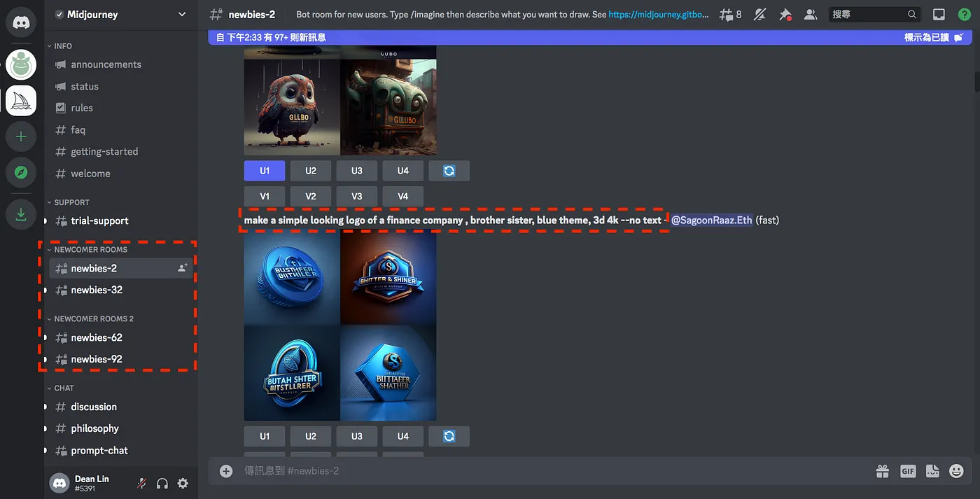Open the discussion channel
The image size is (980, 499).
click(x=121, y=407)
